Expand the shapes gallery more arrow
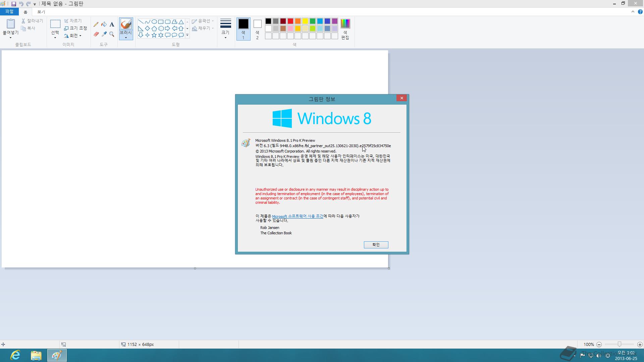 [187, 35]
